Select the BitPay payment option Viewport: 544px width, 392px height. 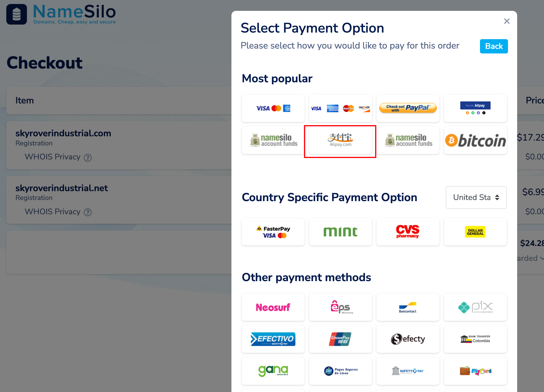point(475,108)
